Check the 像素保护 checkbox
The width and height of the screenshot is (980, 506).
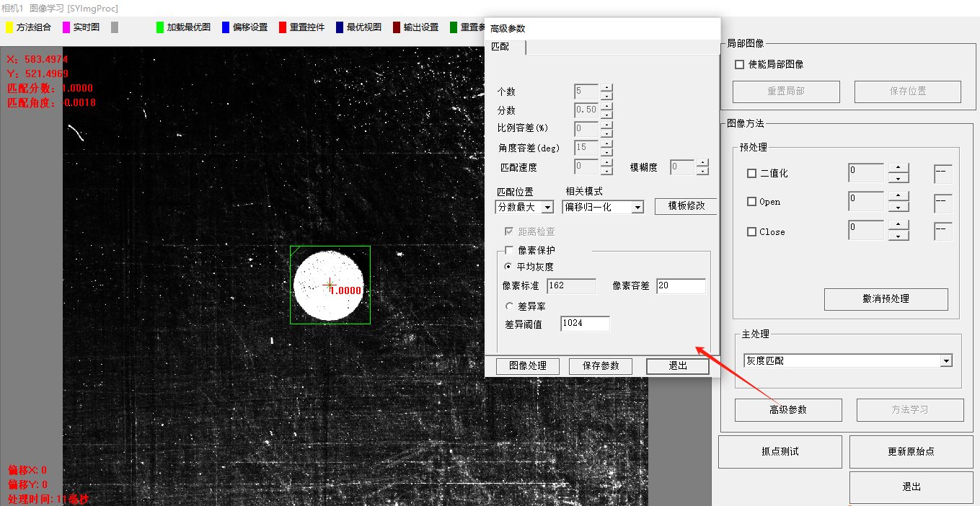(509, 251)
